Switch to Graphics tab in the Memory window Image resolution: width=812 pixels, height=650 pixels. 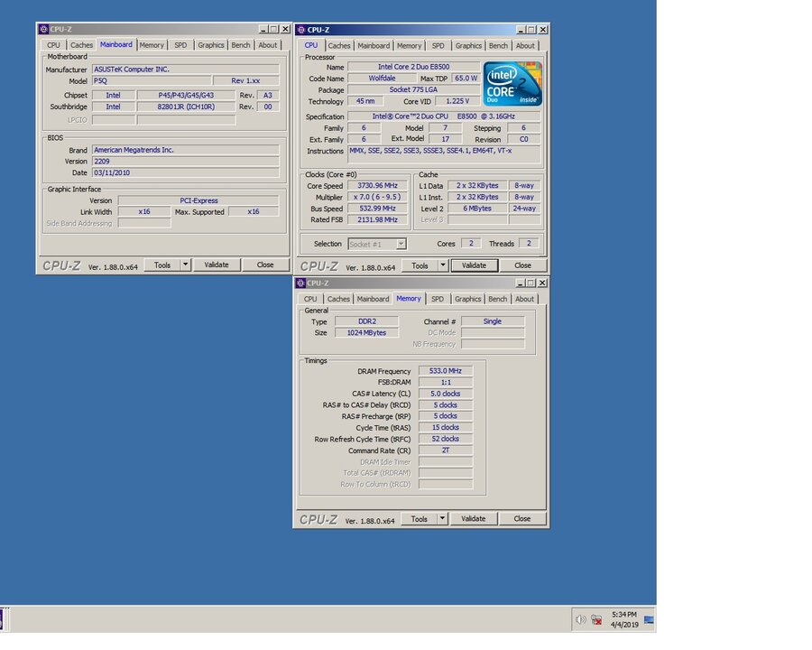click(467, 299)
